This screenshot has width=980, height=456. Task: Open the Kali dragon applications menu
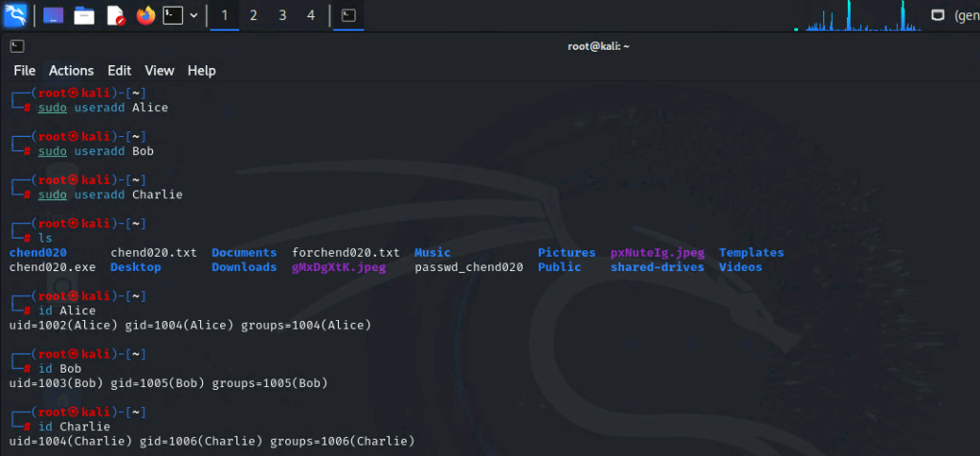(x=16, y=15)
